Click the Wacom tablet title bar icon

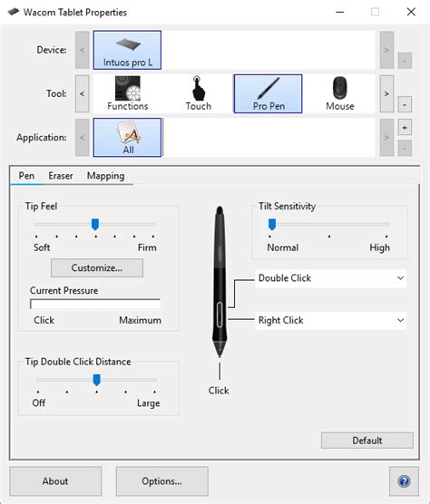click(14, 12)
